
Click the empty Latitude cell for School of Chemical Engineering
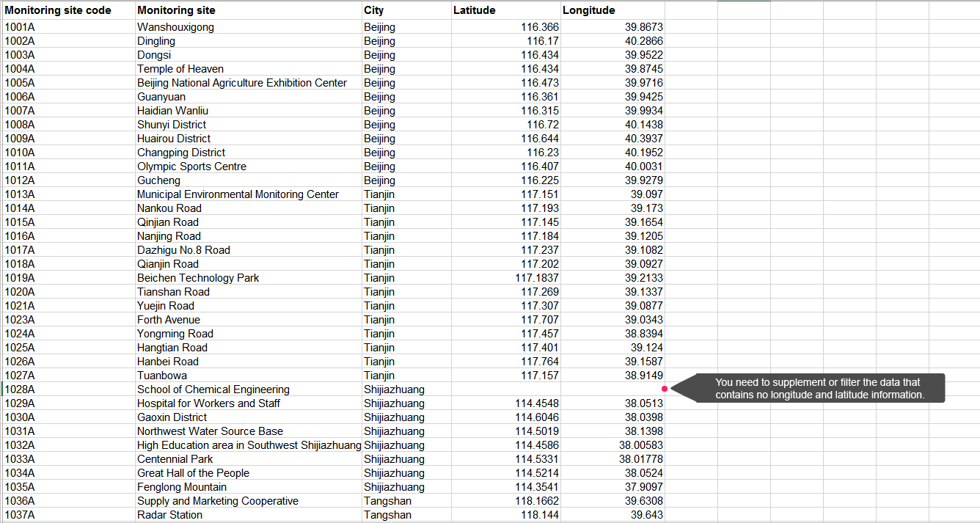(x=505, y=389)
